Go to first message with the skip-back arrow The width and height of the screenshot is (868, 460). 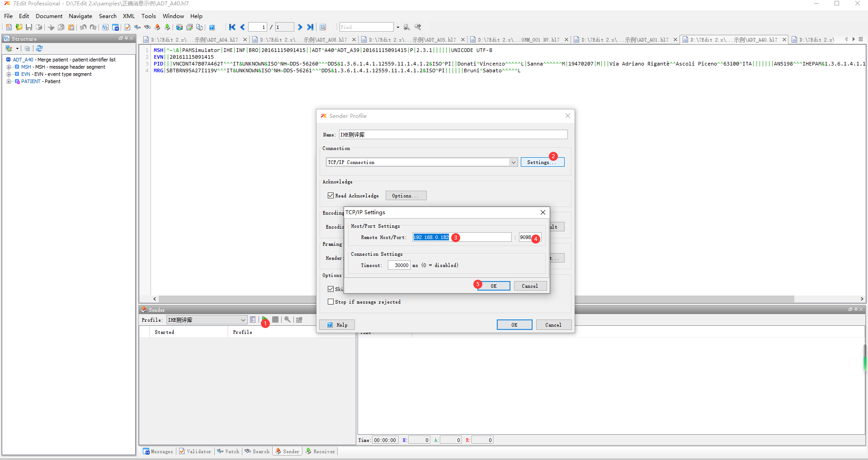[x=232, y=27]
